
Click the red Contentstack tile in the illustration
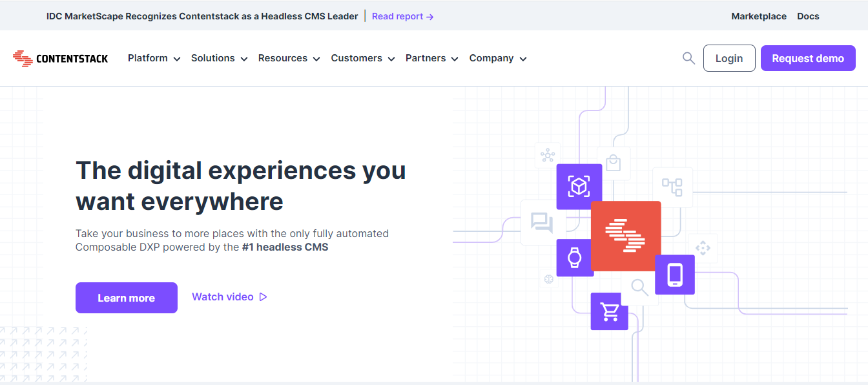point(626,235)
